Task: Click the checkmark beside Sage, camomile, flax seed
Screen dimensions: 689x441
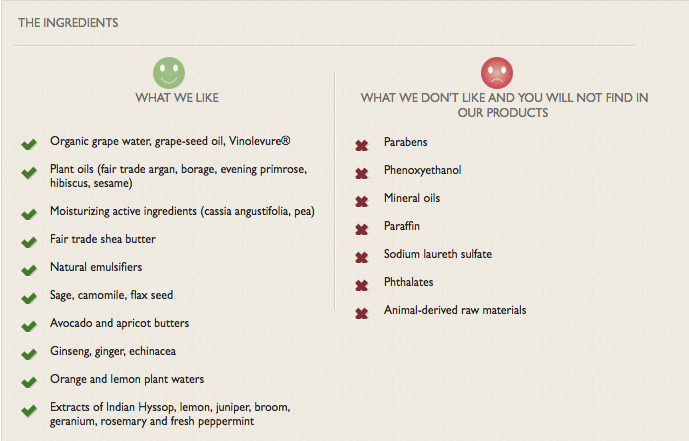Action: (29, 298)
